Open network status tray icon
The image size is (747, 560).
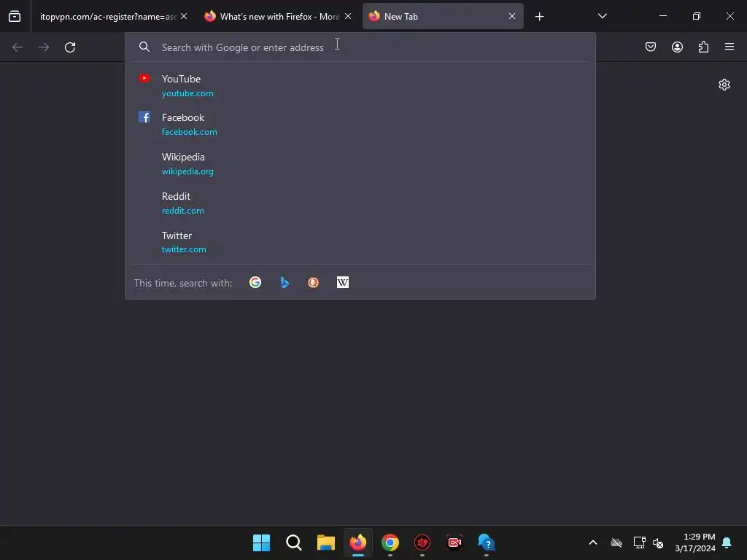pyautogui.click(x=639, y=542)
